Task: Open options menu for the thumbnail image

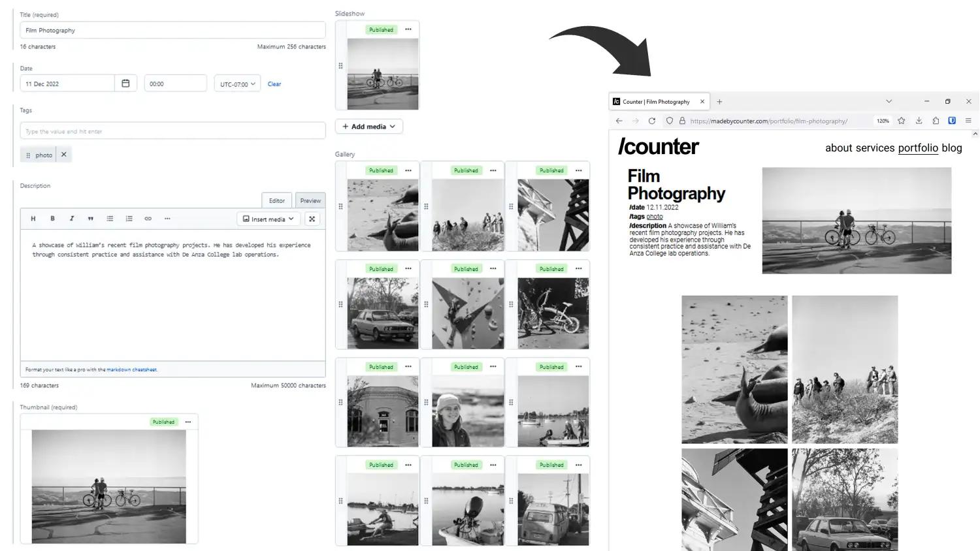Action: point(188,422)
